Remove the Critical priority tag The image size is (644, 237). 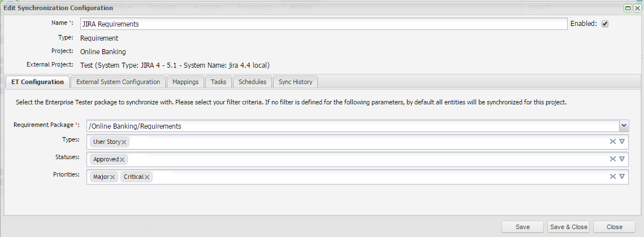pos(147,177)
